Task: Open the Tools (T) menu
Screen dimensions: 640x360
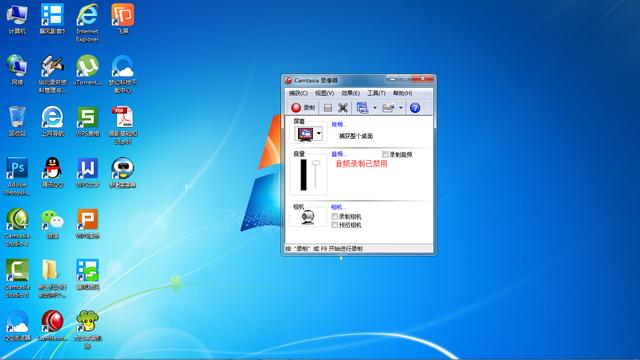Action: (376, 93)
